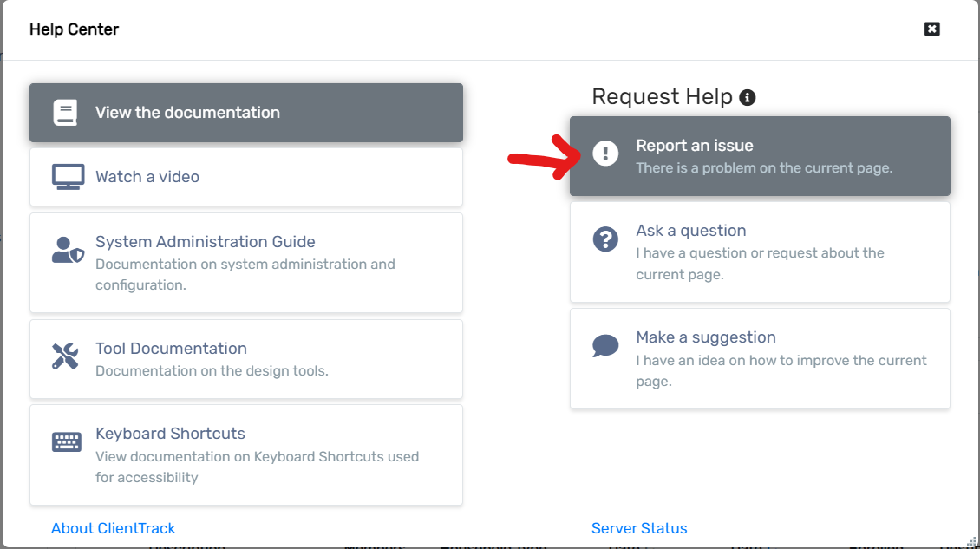Click the monitor icon for Watch a video

[67, 177]
